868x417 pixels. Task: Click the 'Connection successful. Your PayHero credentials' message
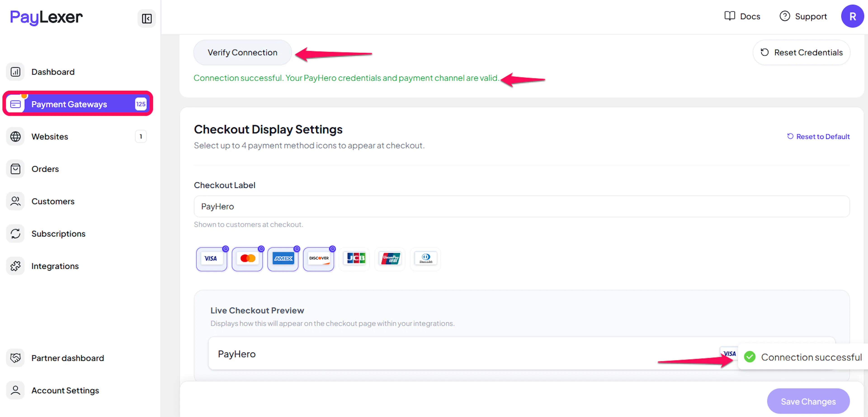346,78
